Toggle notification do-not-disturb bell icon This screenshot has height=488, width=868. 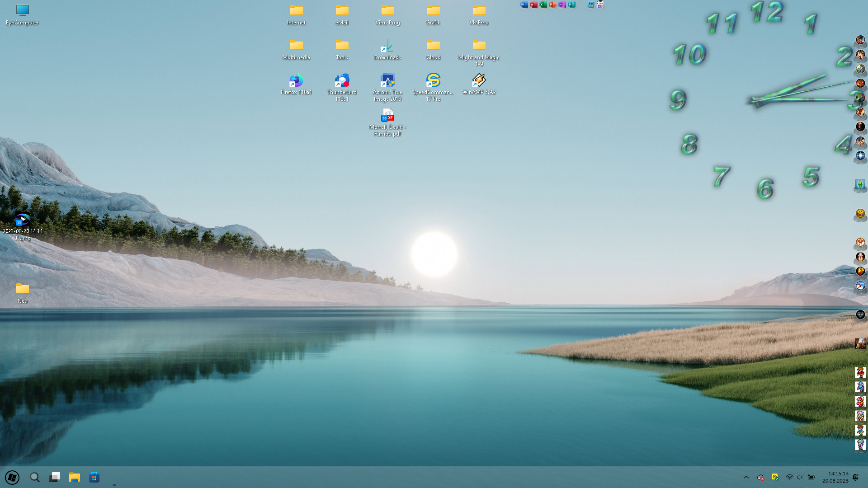point(855,477)
